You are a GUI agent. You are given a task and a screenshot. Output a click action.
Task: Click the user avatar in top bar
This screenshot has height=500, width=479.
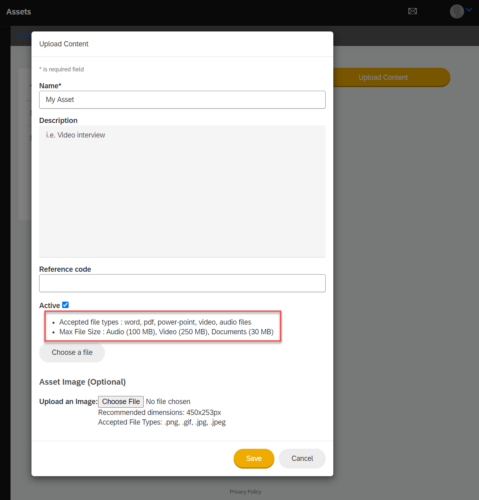[x=457, y=11]
